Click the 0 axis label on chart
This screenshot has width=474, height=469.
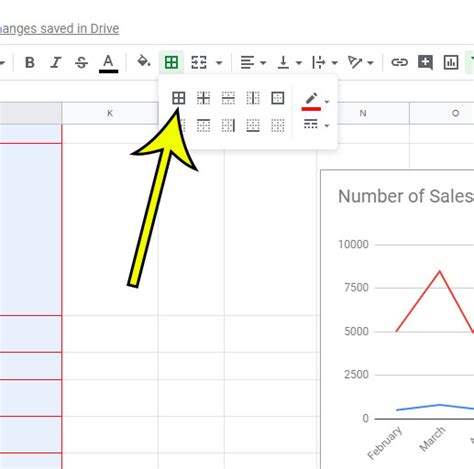click(x=365, y=418)
